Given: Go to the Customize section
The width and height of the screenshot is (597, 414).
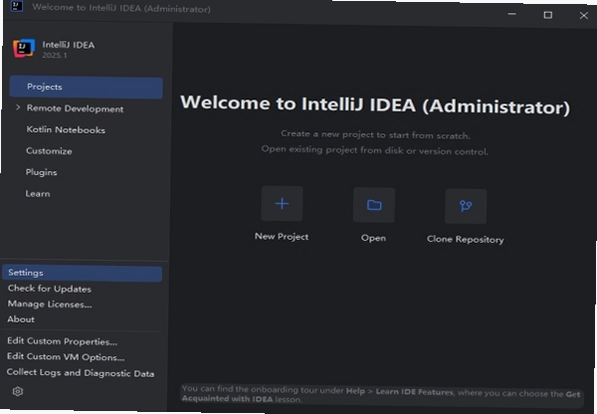Looking at the screenshot, I should coord(49,151).
